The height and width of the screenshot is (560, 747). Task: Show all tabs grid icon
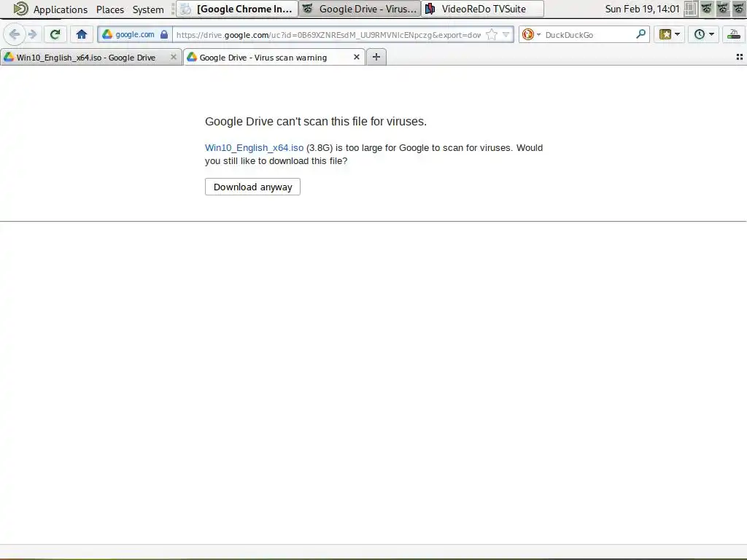click(740, 57)
